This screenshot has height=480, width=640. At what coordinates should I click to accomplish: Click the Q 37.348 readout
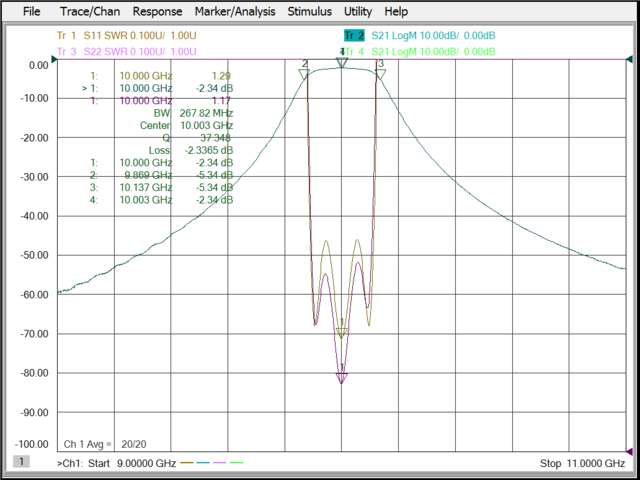[199, 138]
